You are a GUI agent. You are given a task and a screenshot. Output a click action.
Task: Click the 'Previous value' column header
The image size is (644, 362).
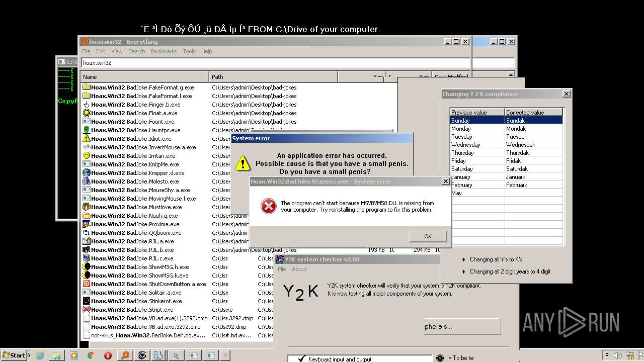(477, 113)
